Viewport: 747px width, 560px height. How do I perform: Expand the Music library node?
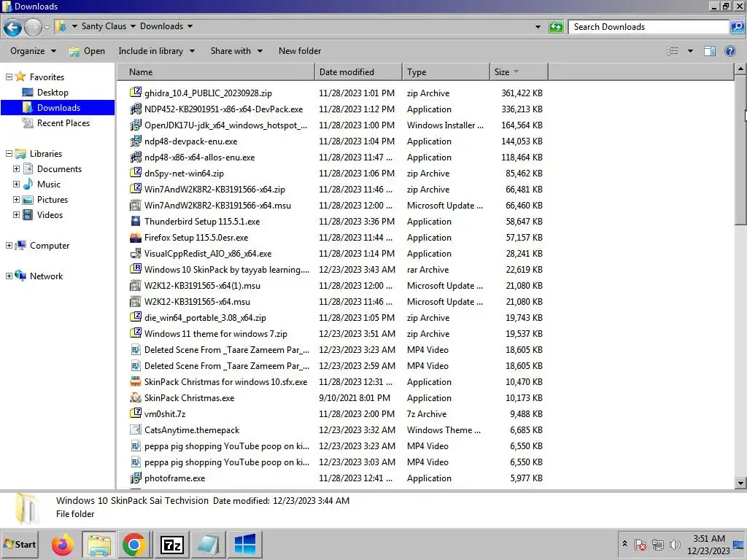coord(16,184)
